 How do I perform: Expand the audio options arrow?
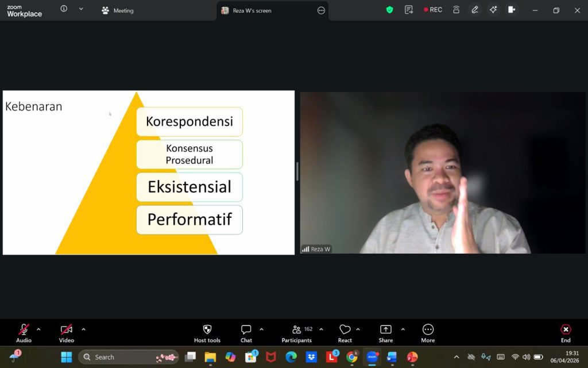pyautogui.click(x=38, y=329)
